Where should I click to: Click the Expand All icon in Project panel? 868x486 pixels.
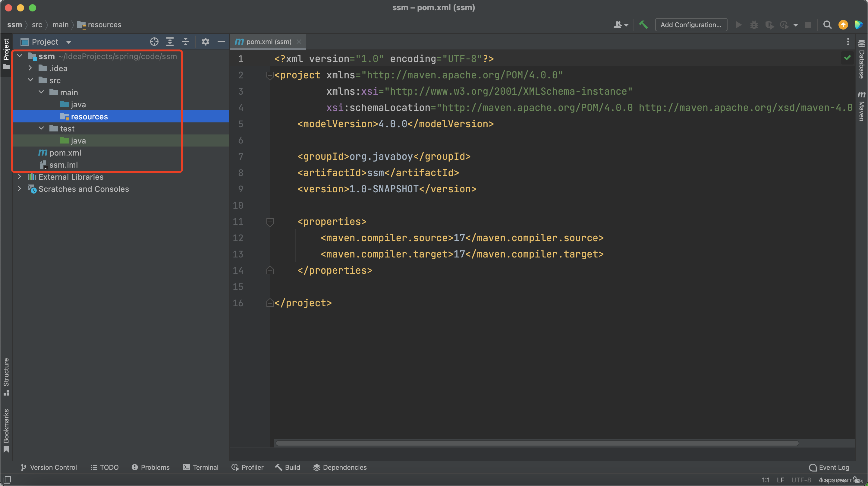pos(170,42)
